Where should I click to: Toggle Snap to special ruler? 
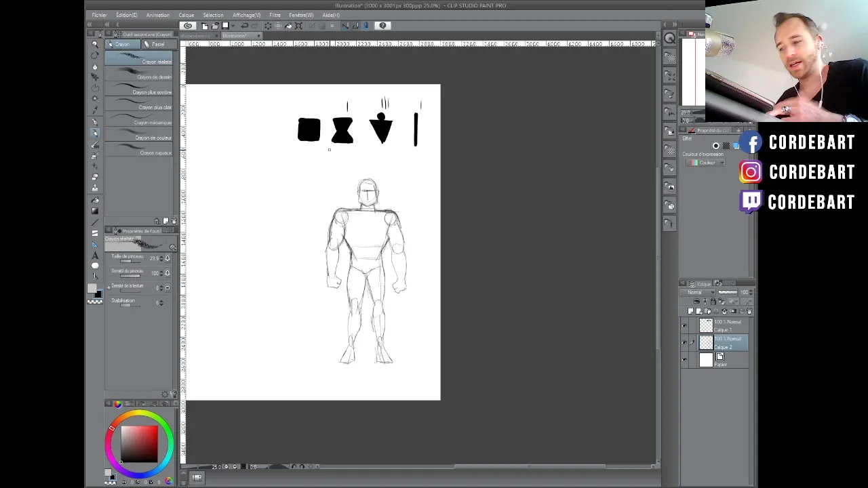click(x=356, y=26)
